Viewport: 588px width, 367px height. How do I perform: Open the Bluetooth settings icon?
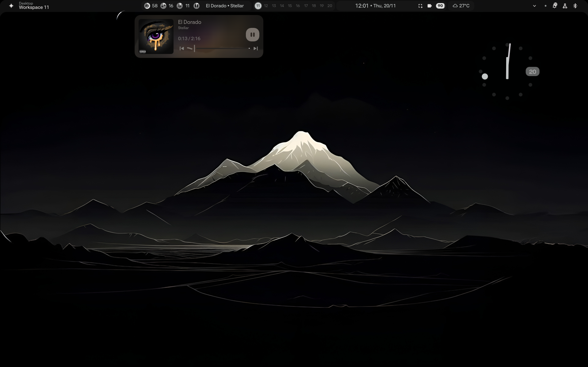tap(575, 6)
